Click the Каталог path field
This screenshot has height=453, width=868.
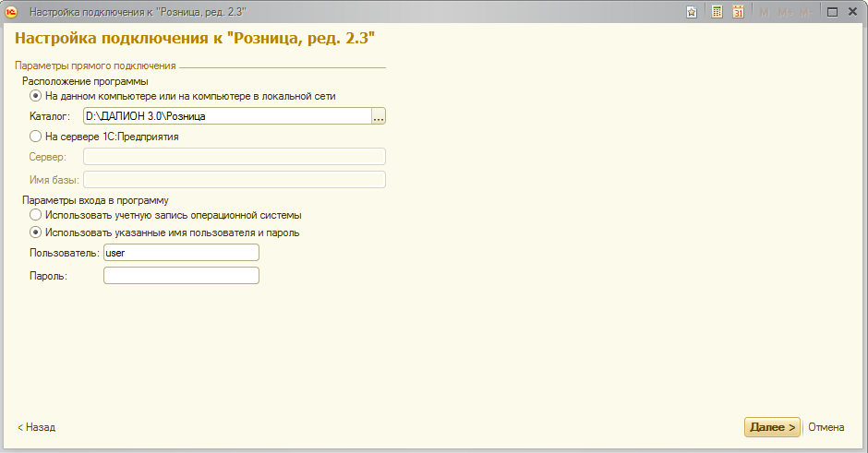click(227, 116)
